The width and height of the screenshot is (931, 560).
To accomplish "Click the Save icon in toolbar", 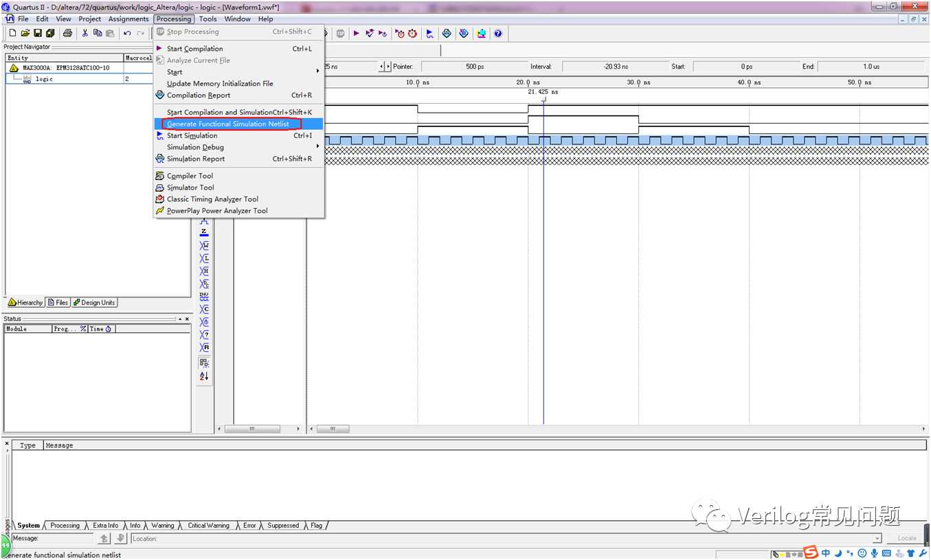I will (38, 33).
